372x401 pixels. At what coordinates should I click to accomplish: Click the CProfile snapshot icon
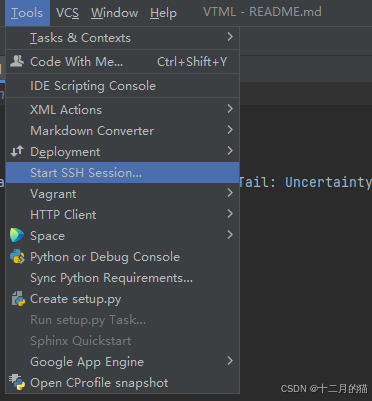tap(17, 382)
